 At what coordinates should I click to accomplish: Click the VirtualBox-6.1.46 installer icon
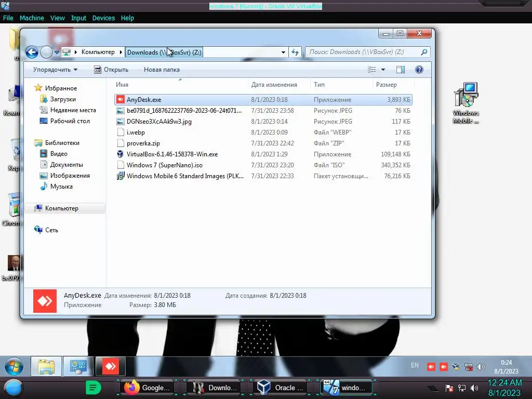(x=120, y=154)
